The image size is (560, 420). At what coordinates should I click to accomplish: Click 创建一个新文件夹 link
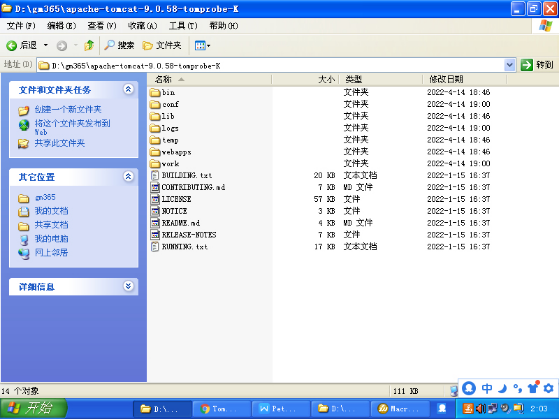(x=68, y=109)
